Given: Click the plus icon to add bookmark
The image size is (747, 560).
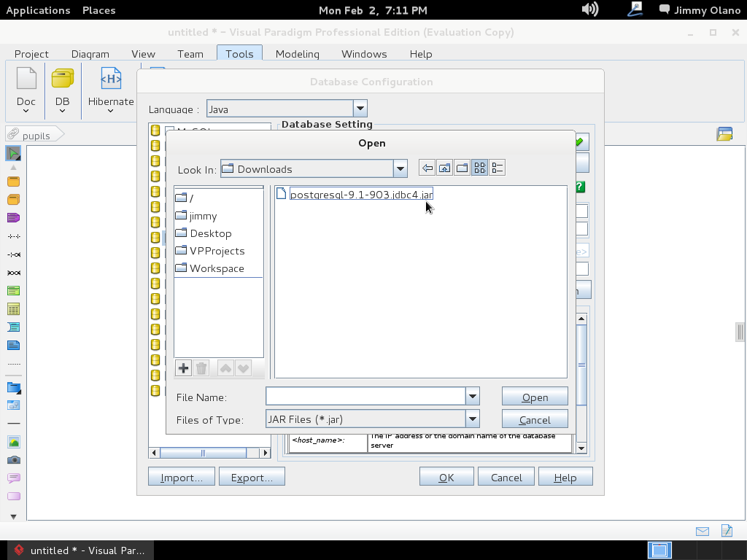Looking at the screenshot, I should (x=183, y=368).
